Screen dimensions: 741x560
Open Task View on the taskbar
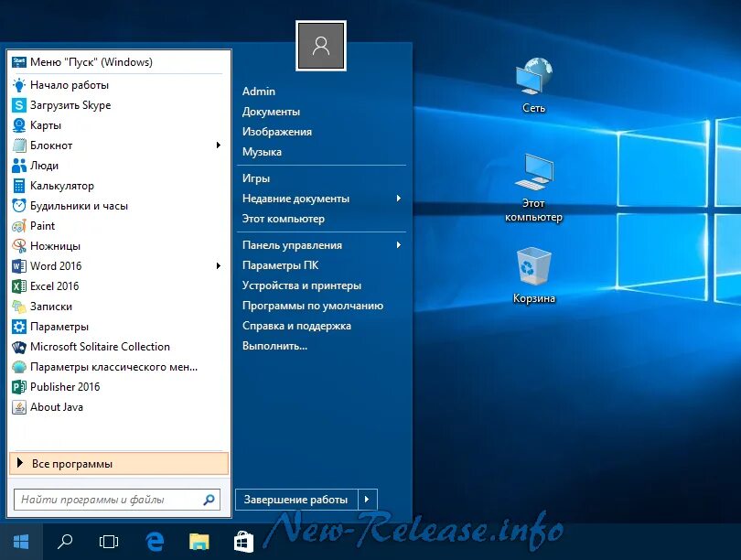click(109, 542)
